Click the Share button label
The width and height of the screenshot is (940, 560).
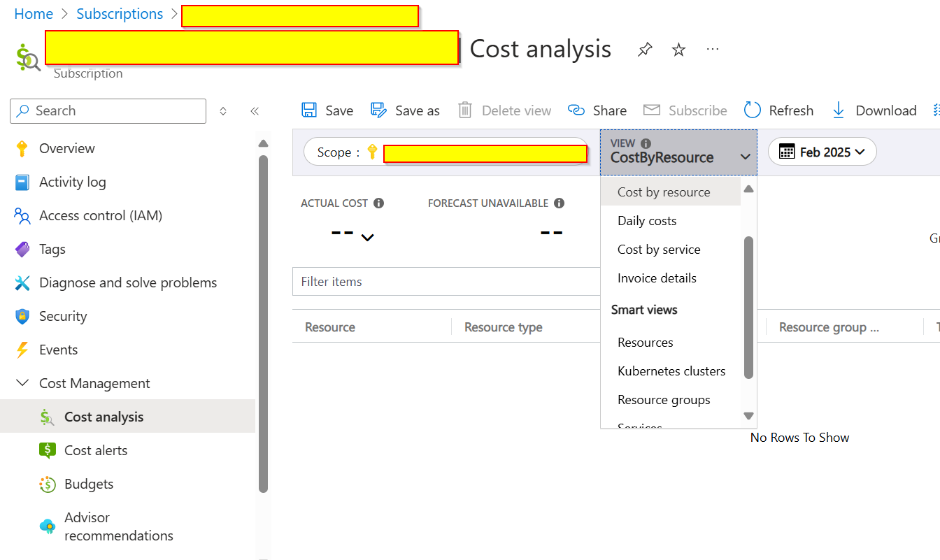pyautogui.click(x=610, y=110)
